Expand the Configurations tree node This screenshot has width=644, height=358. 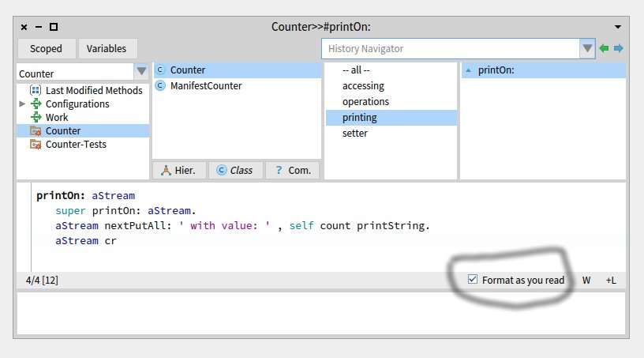tap(22, 104)
